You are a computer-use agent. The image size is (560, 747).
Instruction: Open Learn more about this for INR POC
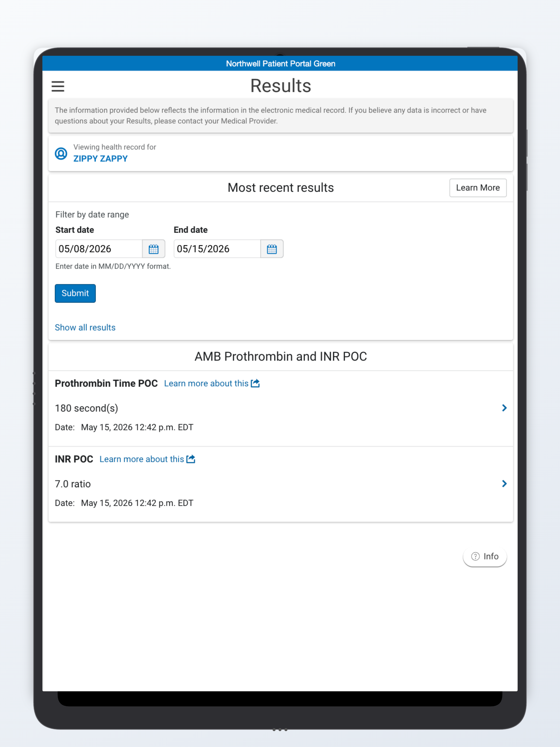142,459
